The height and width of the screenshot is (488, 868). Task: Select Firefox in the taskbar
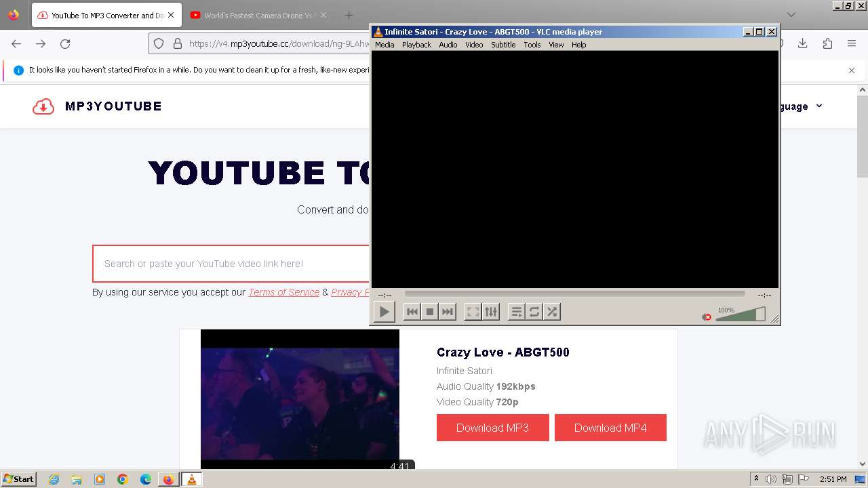(168, 479)
